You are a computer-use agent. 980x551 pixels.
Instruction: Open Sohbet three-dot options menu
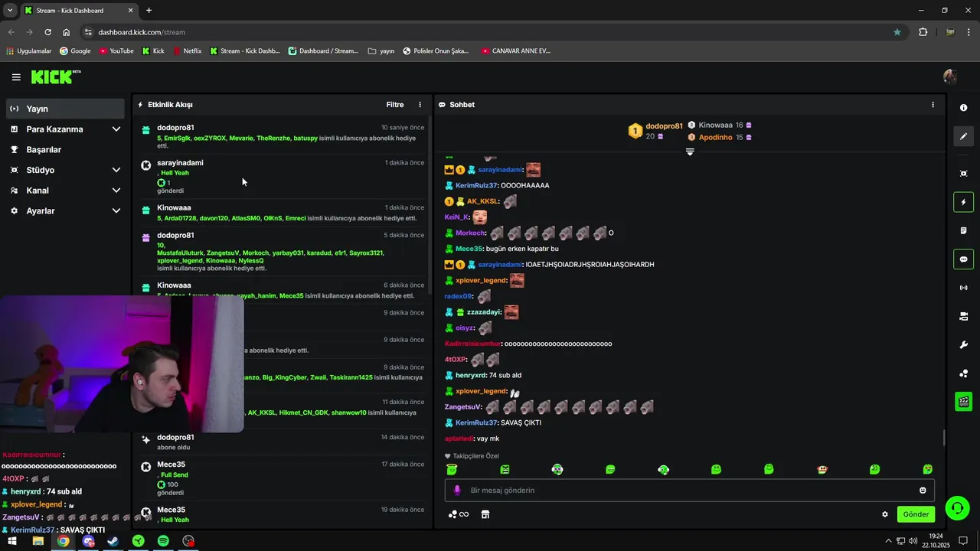(x=933, y=105)
